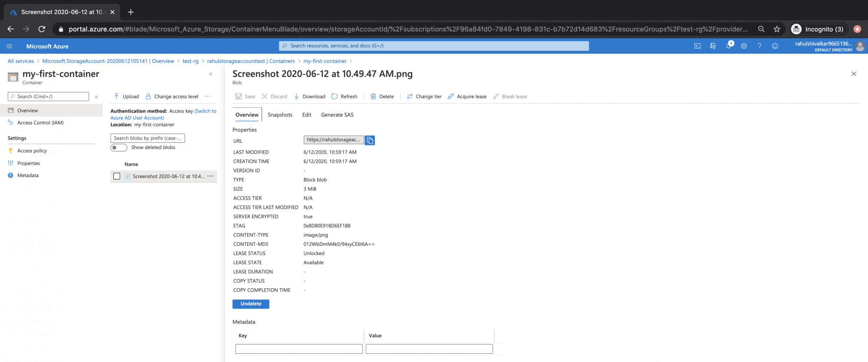Download the blob file

coord(309,96)
